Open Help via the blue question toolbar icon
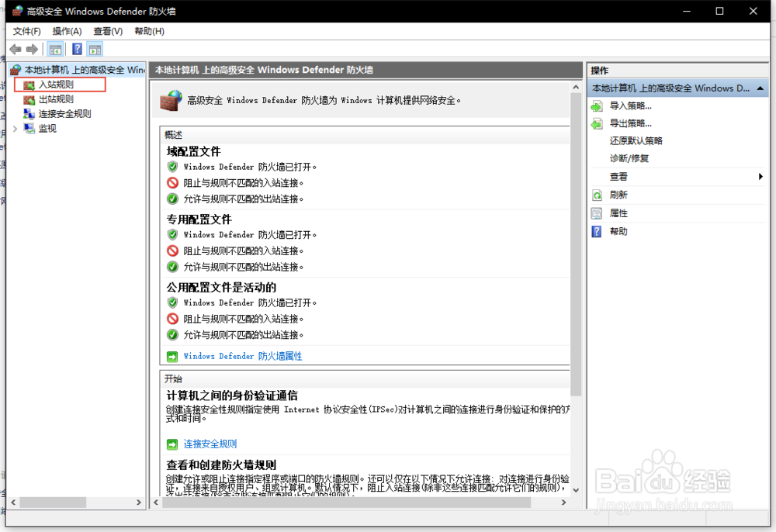Screen dimensions: 776x532 coord(77,49)
